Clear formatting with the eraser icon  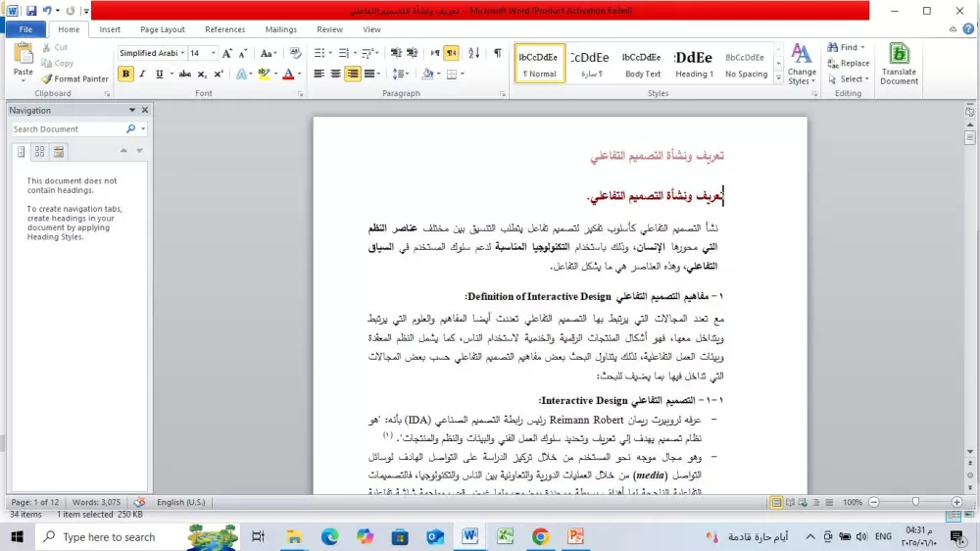coord(295,53)
